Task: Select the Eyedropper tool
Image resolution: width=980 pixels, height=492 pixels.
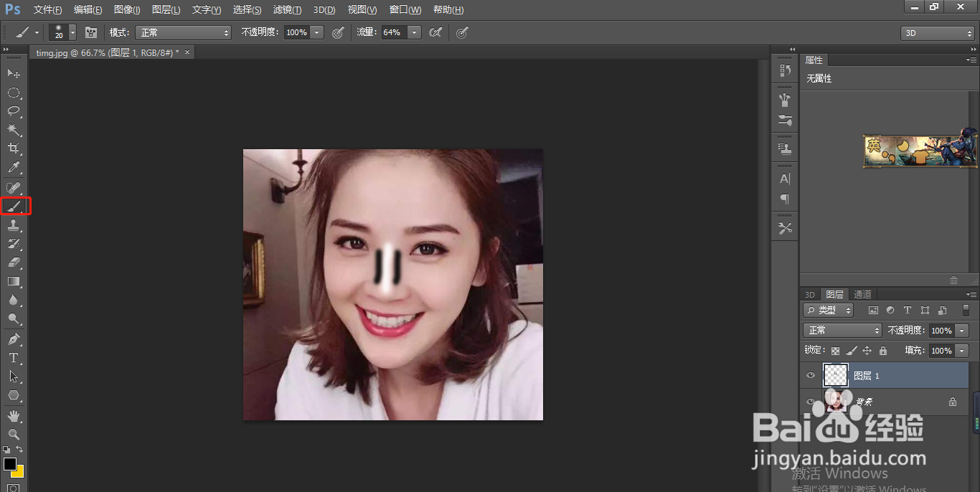Action: click(x=14, y=168)
